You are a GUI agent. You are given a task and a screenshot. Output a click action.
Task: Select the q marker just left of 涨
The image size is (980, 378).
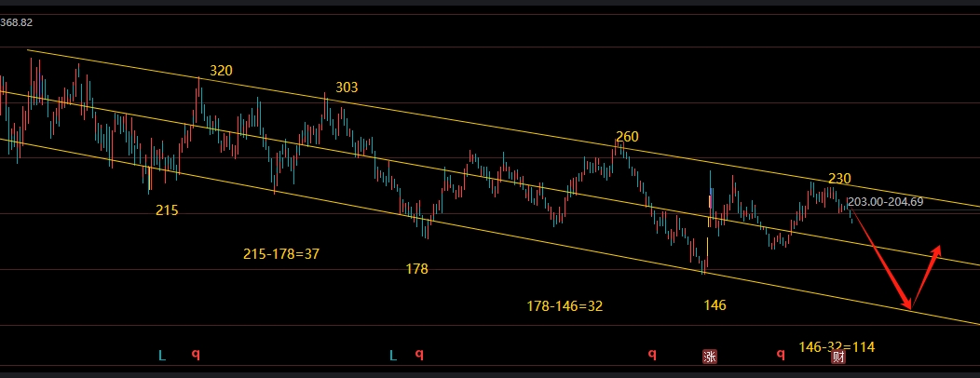(652, 355)
